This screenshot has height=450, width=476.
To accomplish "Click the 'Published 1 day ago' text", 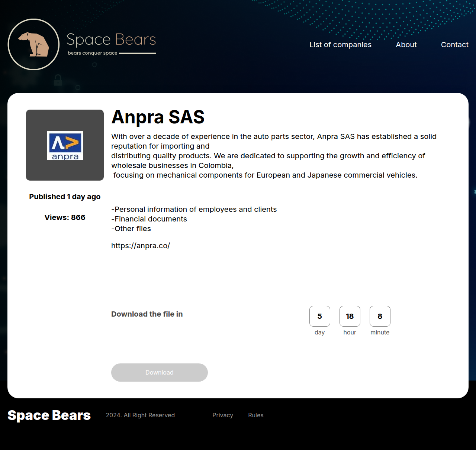I will click(65, 197).
